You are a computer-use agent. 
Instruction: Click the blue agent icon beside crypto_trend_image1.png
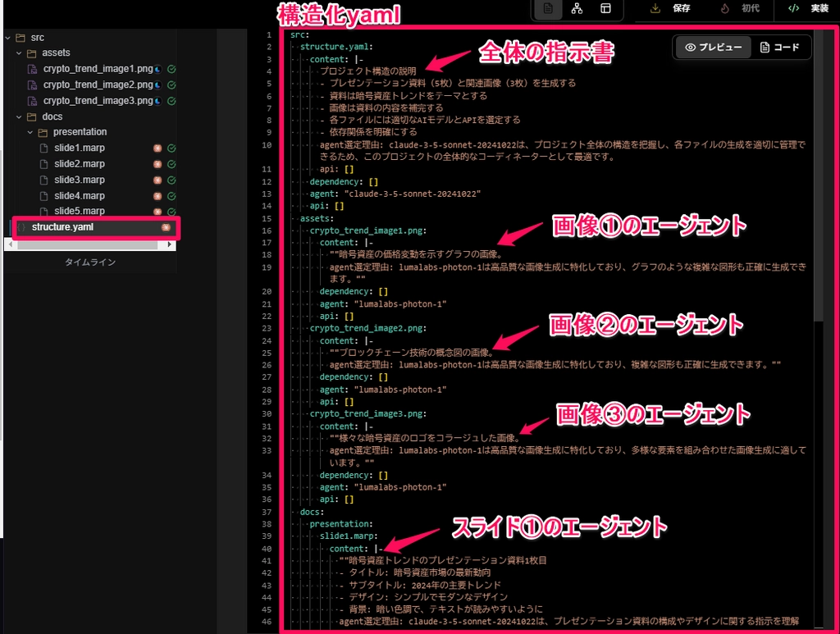pyautogui.click(x=158, y=70)
